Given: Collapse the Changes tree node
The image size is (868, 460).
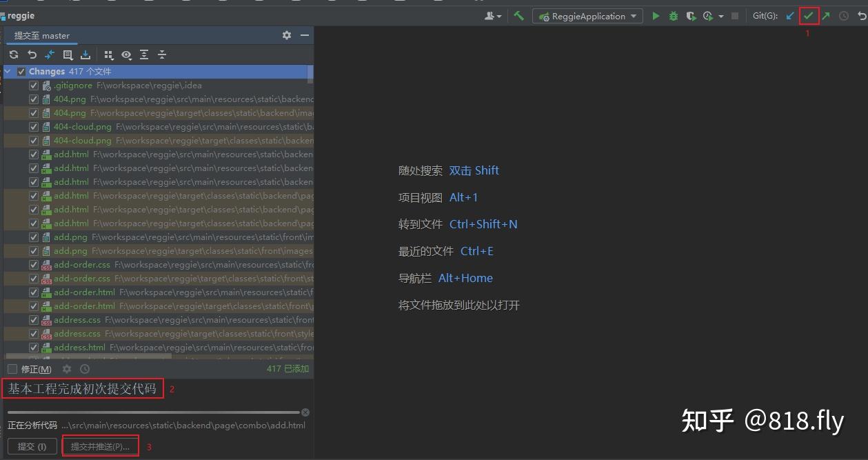Looking at the screenshot, I should pyautogui.click(x=8, y=71).
